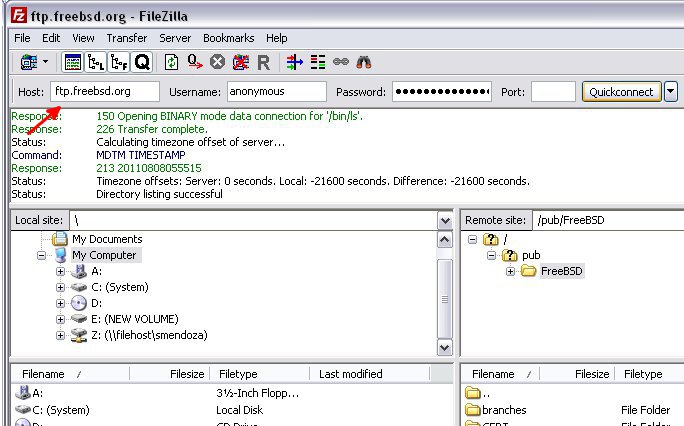684x426 pixels.
Task: Open the Site Manager dropdown arrow
Action: coord(46,62)
